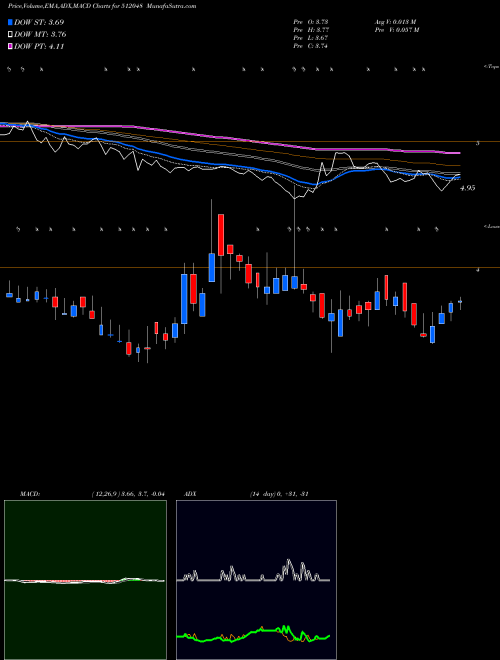
Task: Click the tallest red candlestick at the price peak
Action: (x=221, y=234)
